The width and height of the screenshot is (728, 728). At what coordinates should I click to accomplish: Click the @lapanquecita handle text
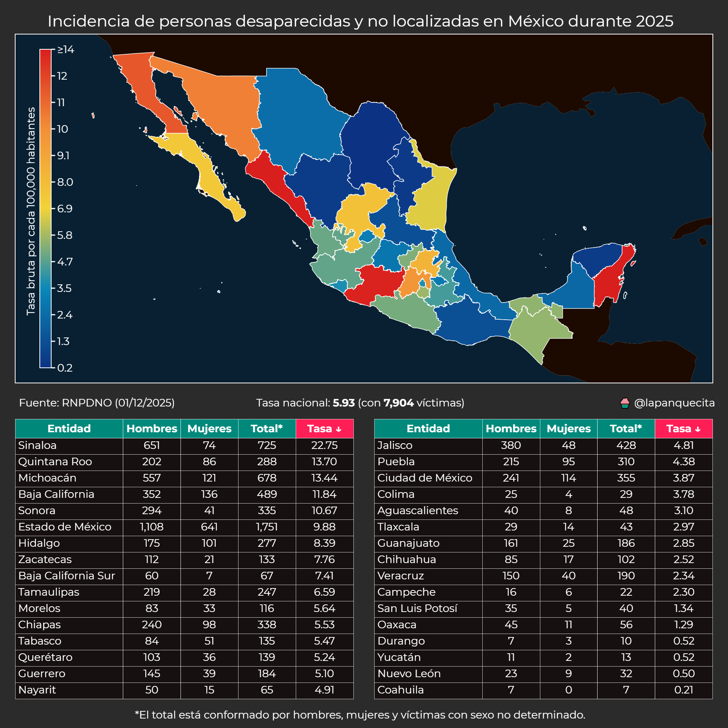674,403
